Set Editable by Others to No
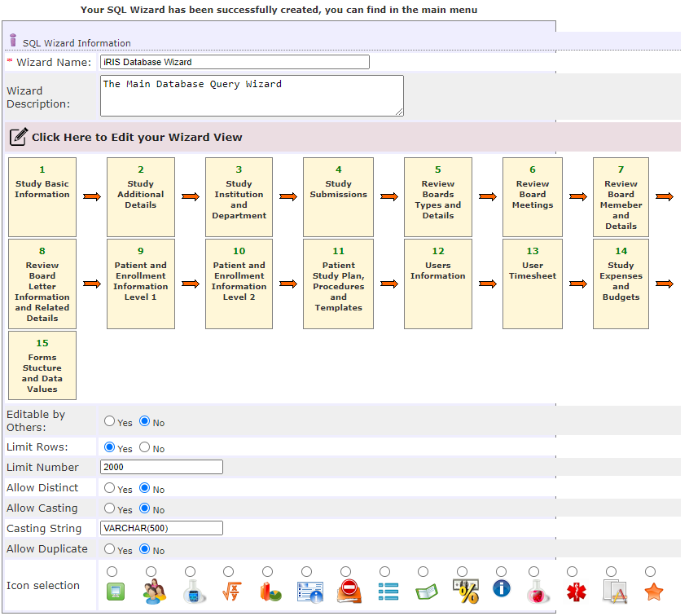 pyautogui.click(x=145, y=421)
